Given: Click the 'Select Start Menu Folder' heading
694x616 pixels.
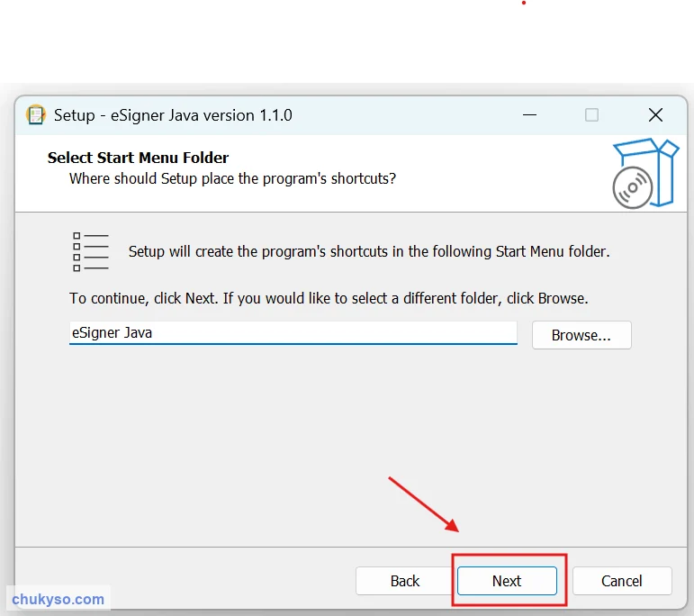Looking at the screenshot, I should coord(138,158).
